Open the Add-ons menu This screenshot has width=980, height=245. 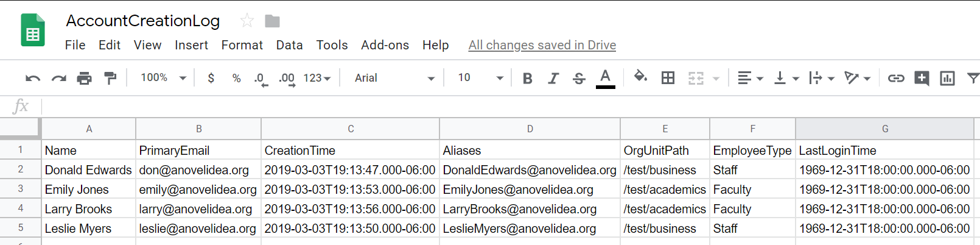click(385, 45)
